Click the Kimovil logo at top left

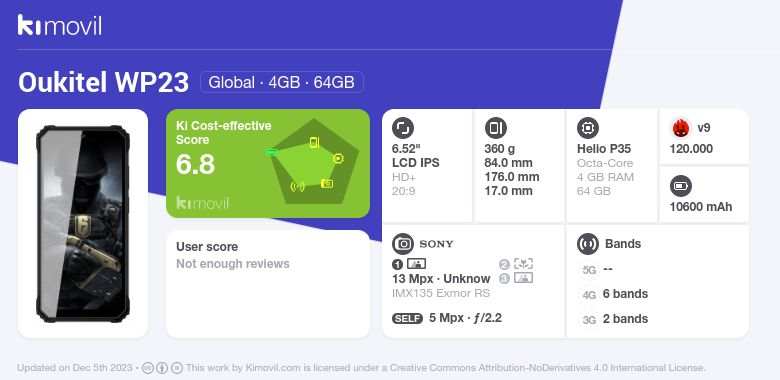pyautogui.click(x=60, y=25)
